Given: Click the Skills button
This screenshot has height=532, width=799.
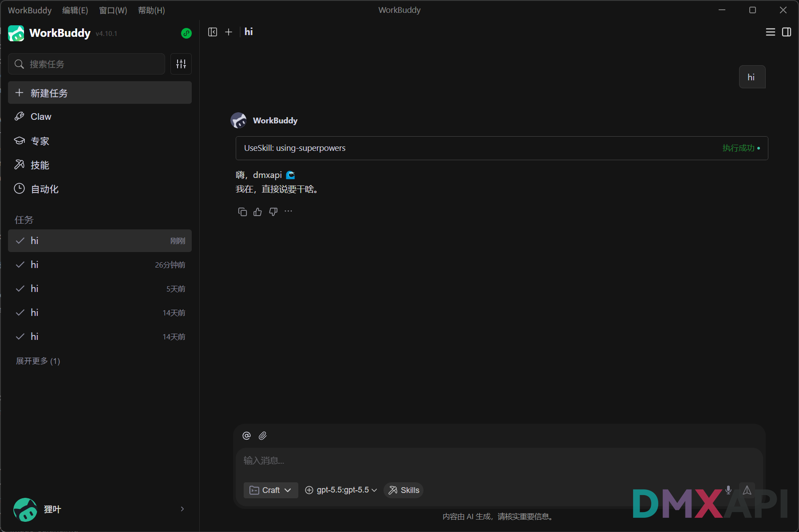Looking at the screenshot, I should (403, 490).
